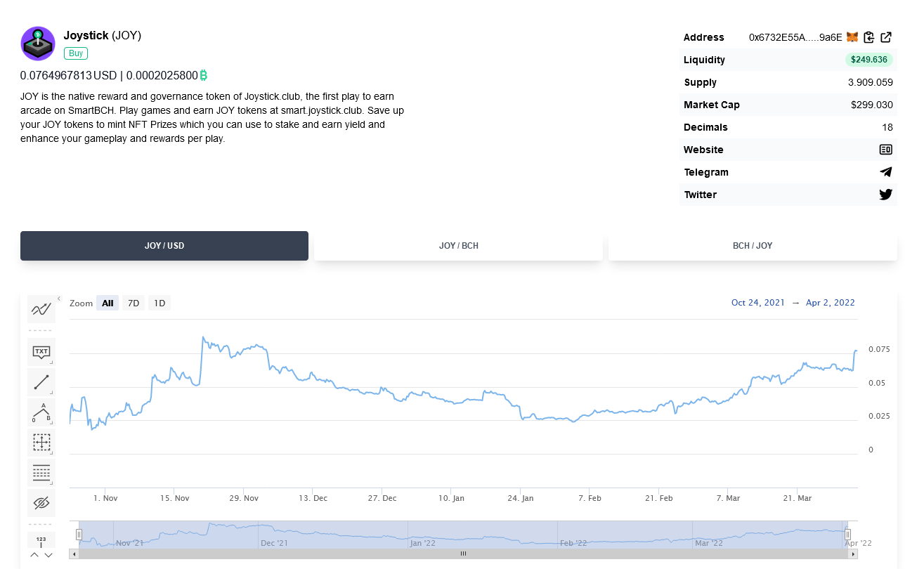Buy JOY with the Buy button
The image size is (924, 569).
76,53
